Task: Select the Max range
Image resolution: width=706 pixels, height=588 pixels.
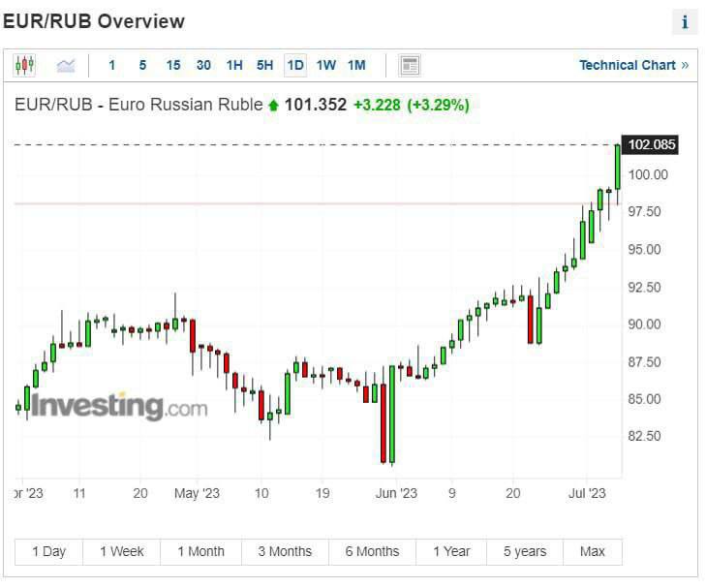Action: 592,551
